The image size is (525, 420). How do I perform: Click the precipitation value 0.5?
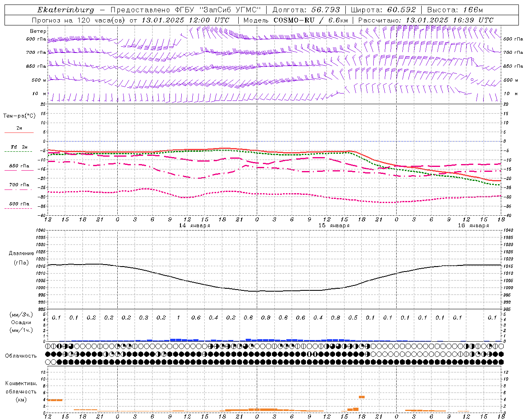pyautogui.click(x=353, y=317)
